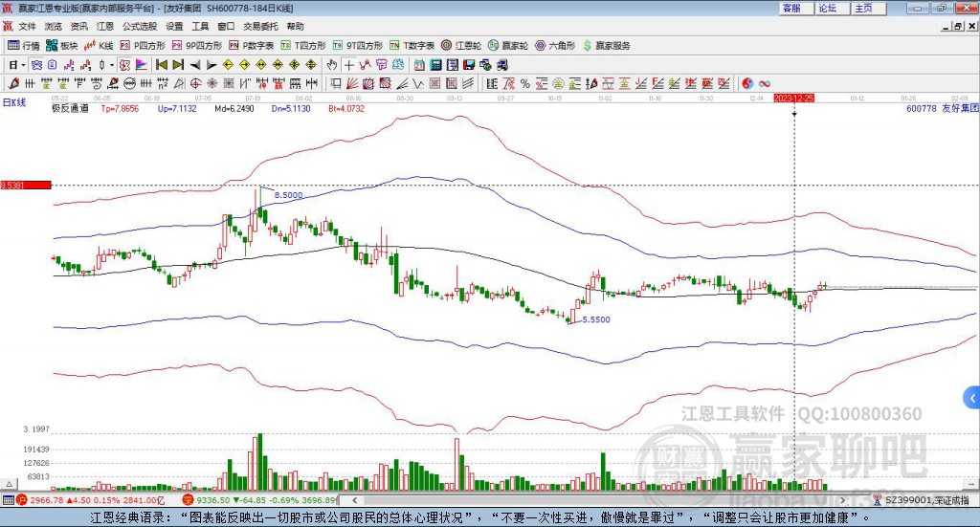Click the 沪 Shanghai index 2966.78 entry
980x527 pixels.
click(90, 500)
